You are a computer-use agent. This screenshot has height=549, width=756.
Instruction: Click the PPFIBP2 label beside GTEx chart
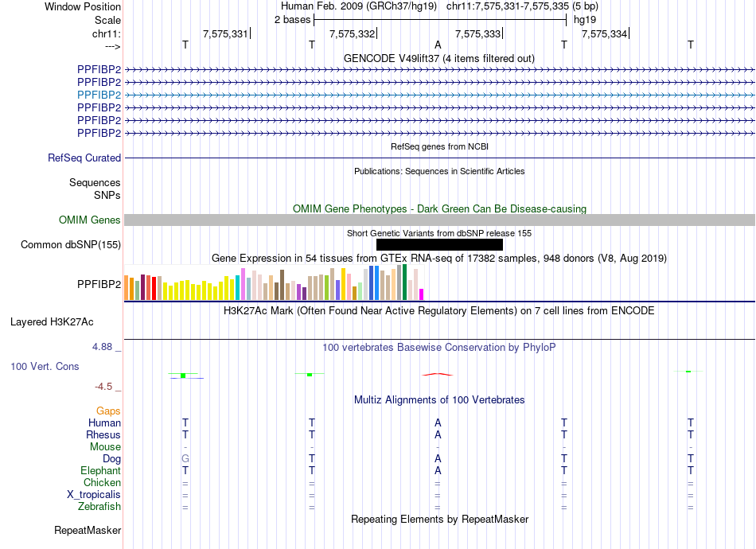99,284
